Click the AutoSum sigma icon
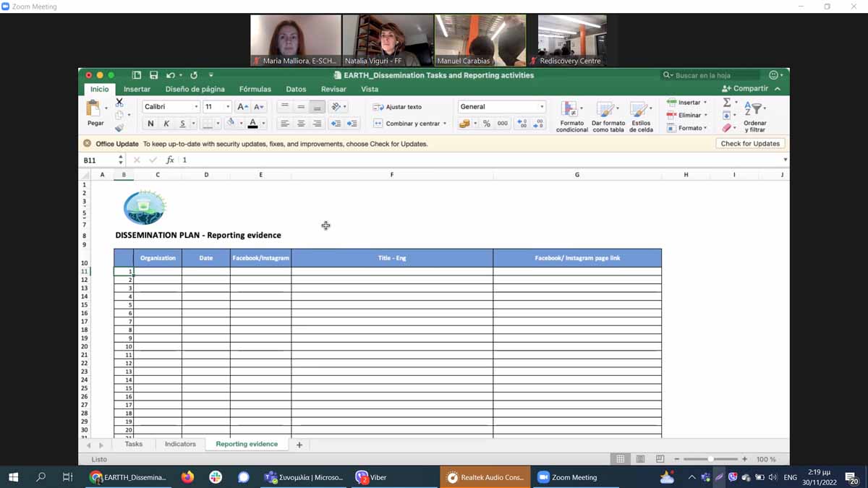Screen dimensions: 868x488 [727, 103]
